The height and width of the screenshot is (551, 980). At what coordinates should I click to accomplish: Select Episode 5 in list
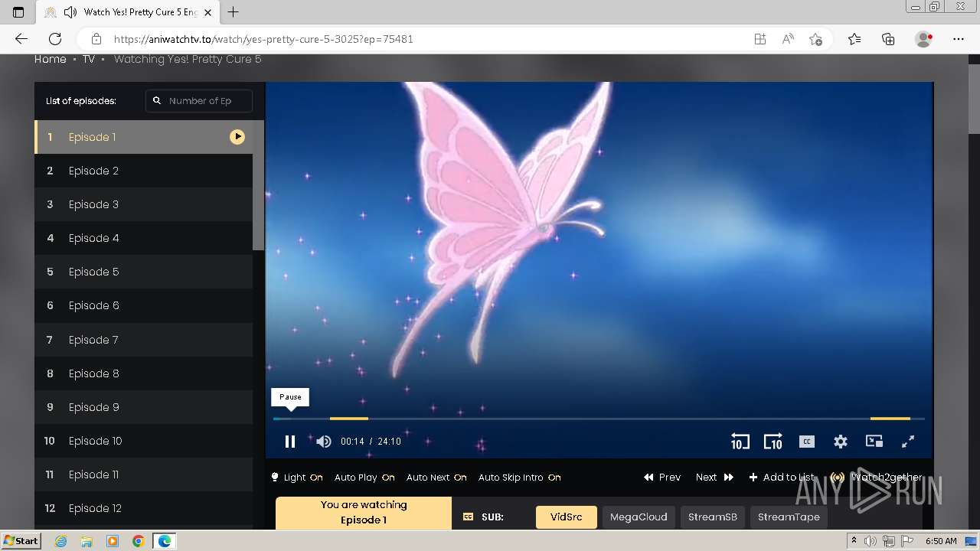[x=144, y=272]
